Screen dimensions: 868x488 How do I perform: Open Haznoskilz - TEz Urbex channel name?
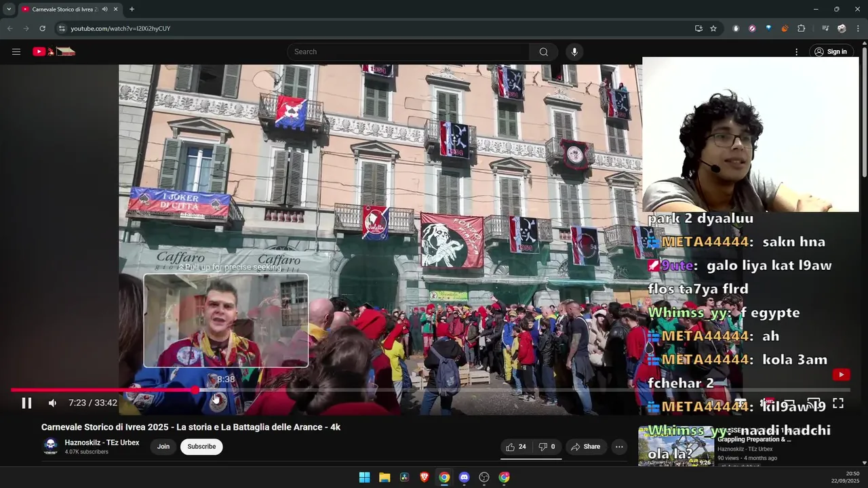(102, 443)
